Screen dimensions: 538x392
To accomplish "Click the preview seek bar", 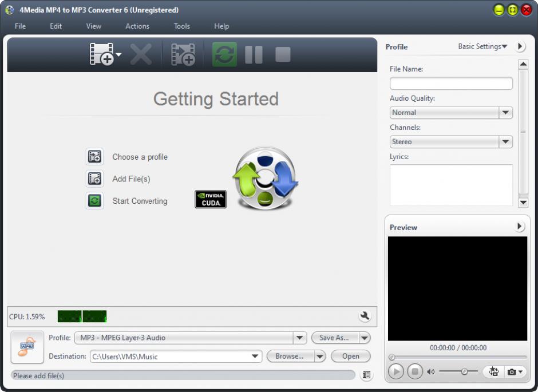I will (x=458, y=357).
